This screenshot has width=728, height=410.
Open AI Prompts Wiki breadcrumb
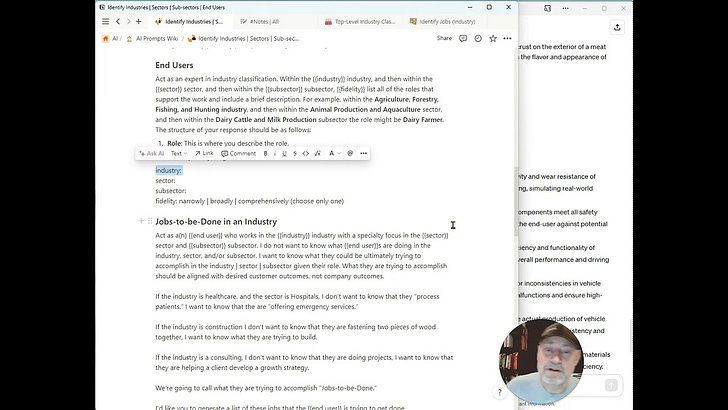coord(152,39)
